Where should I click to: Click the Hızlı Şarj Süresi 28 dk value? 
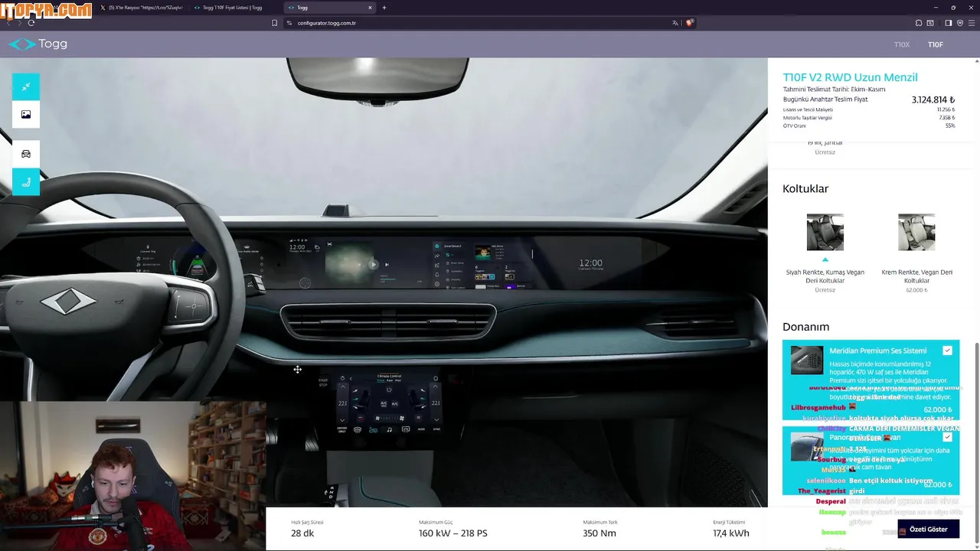[302, 533]
